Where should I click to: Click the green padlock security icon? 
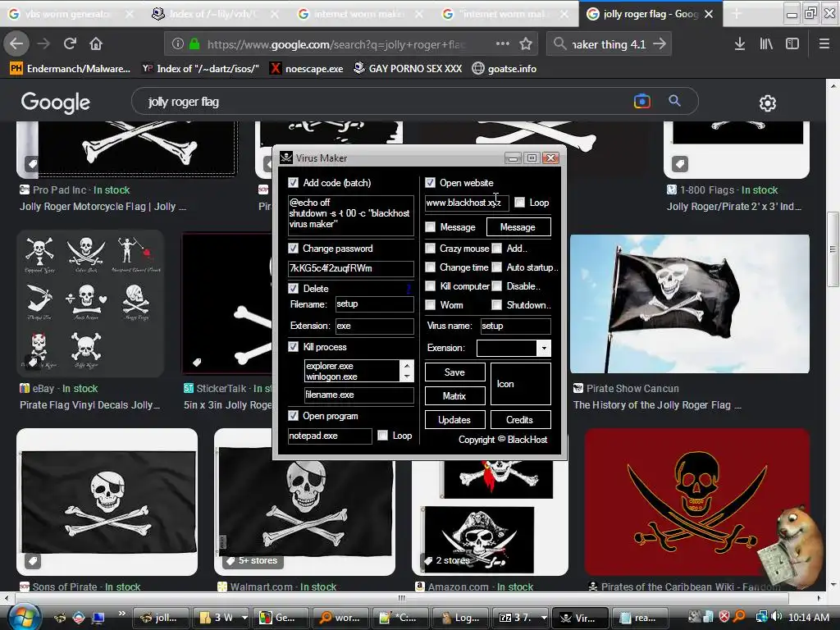point(194,44)
